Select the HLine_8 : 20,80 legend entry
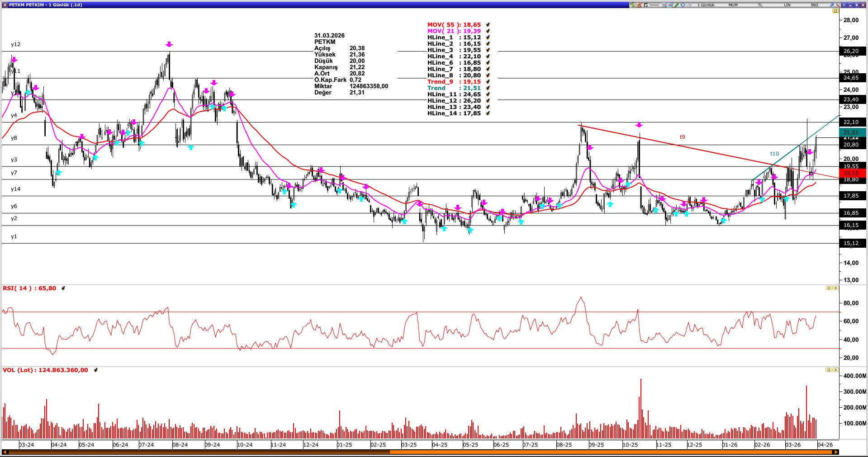 [454, 75]
